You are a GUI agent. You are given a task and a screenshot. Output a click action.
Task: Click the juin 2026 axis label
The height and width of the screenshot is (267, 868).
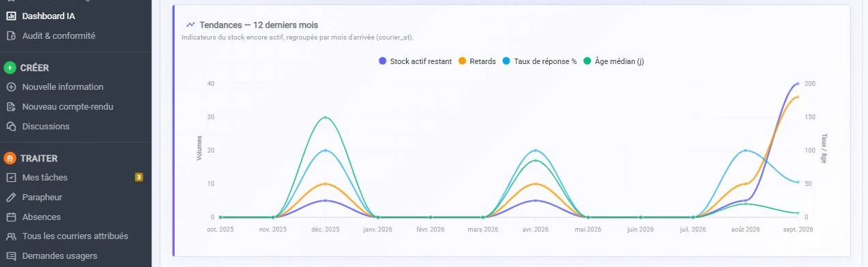coord(641,230)
